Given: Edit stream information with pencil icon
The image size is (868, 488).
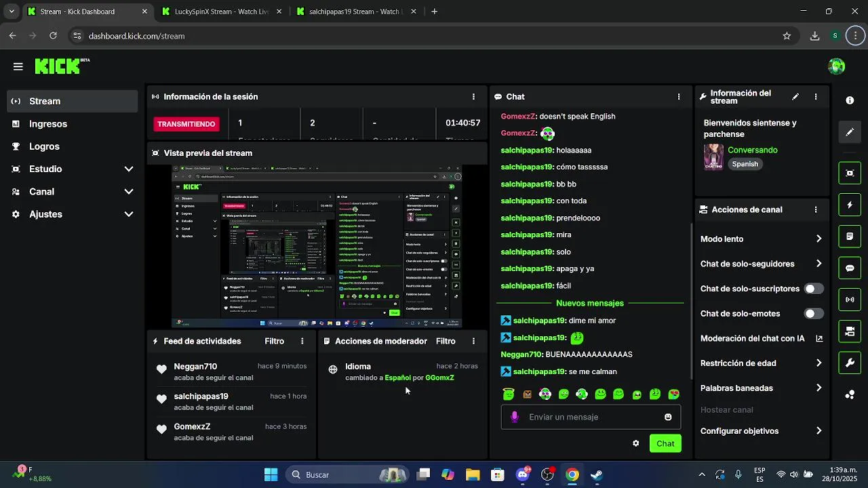Looking at the screenshot, I should (x=795, y=97).
